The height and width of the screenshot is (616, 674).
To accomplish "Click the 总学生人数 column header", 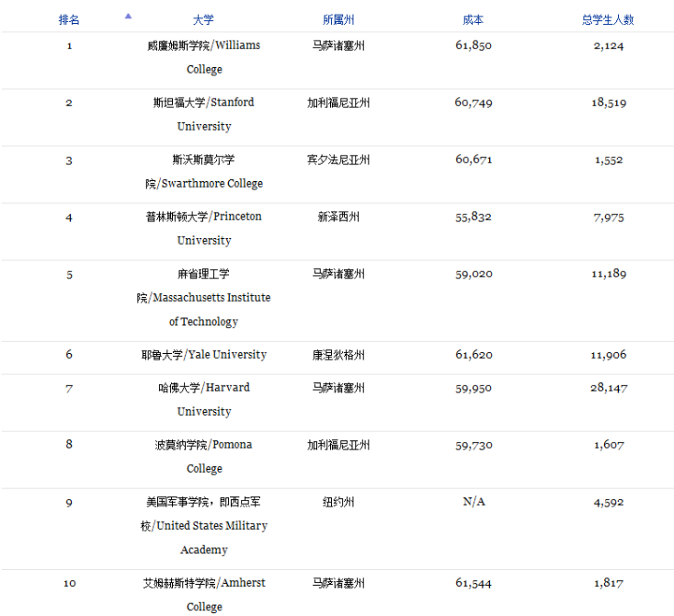I will pos(608,19).
